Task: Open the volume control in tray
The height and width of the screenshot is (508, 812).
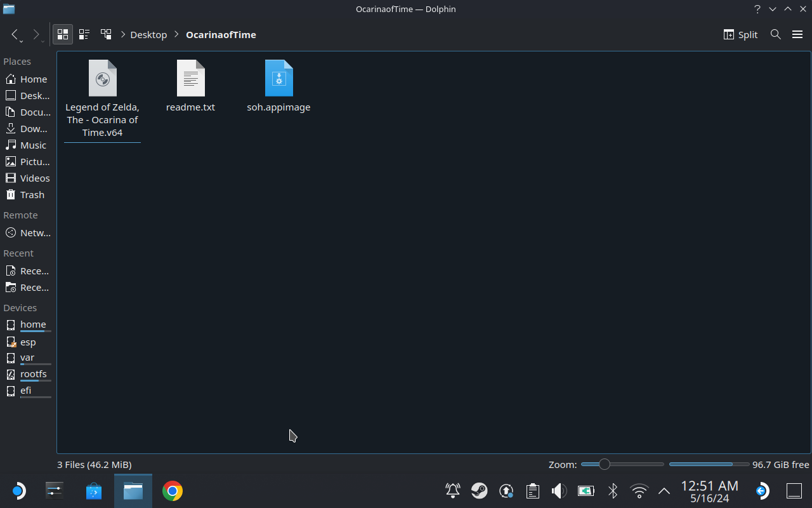Action: pos(559,491)
